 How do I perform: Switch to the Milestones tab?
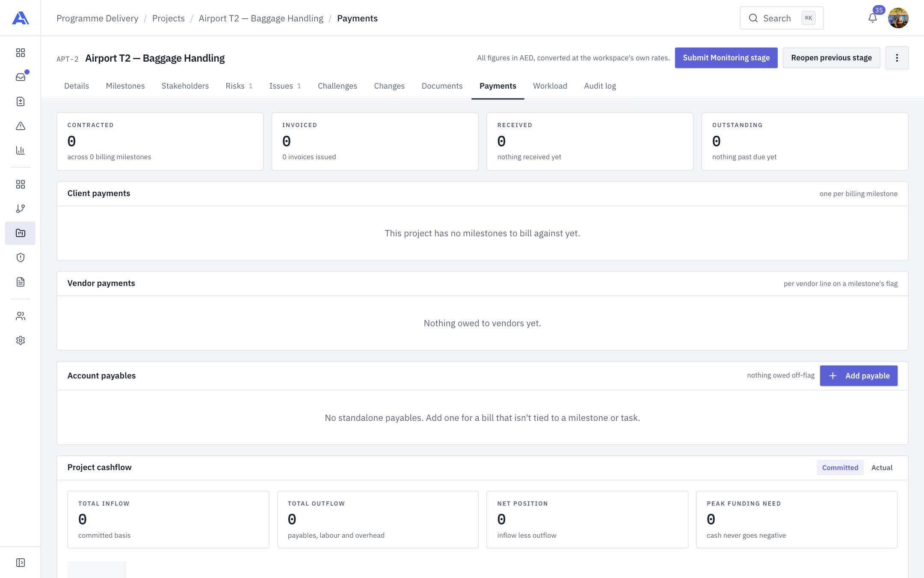(125, 86)
